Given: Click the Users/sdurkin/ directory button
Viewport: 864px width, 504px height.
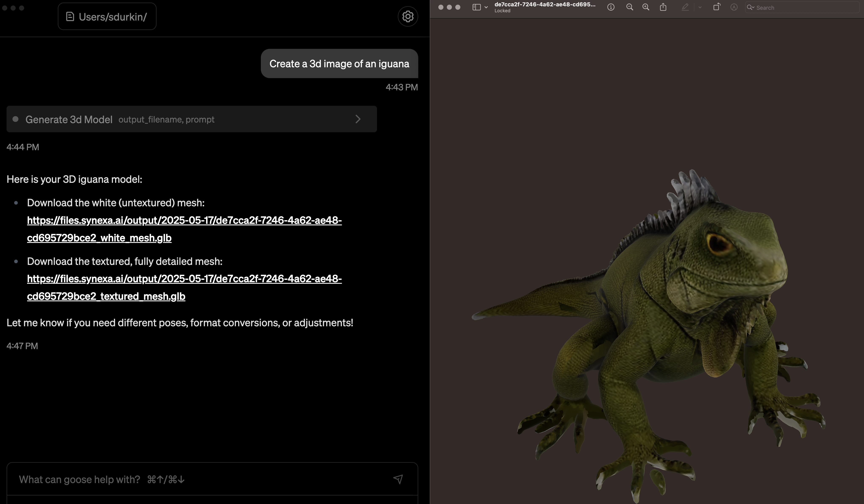Looking at the screenshot, I should click(107, 17).
